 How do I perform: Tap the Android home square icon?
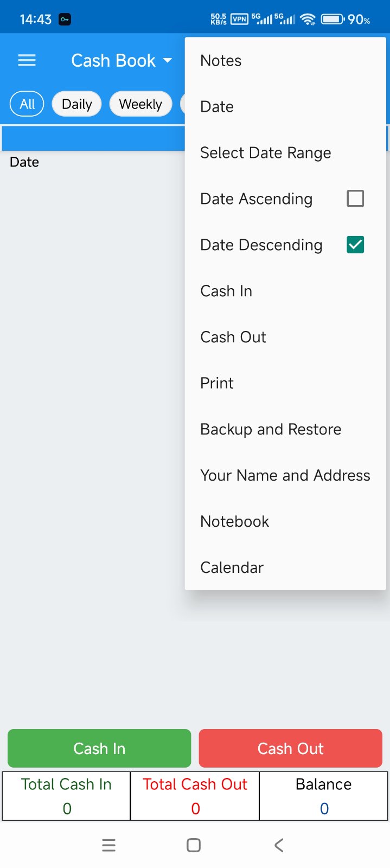194,845
